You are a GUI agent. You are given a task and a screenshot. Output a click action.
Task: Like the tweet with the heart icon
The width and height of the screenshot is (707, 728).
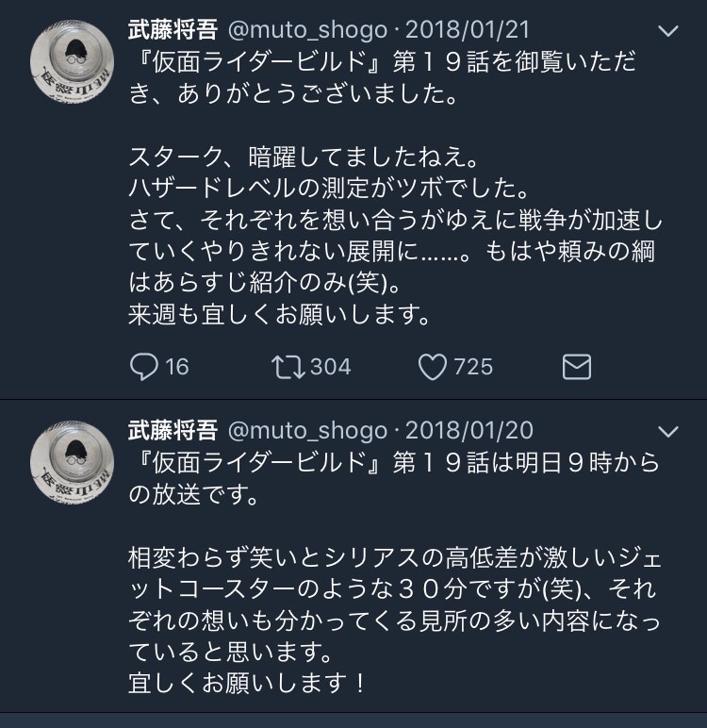[x=432, y=366]
